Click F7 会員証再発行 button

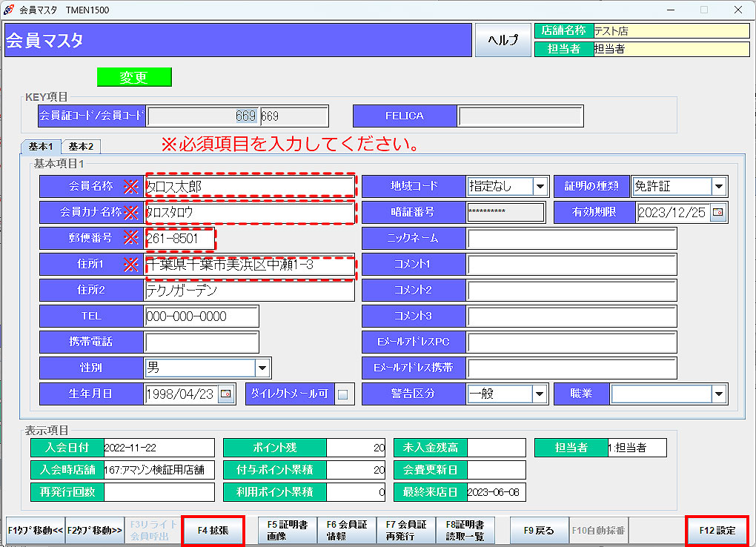(406, 531)
